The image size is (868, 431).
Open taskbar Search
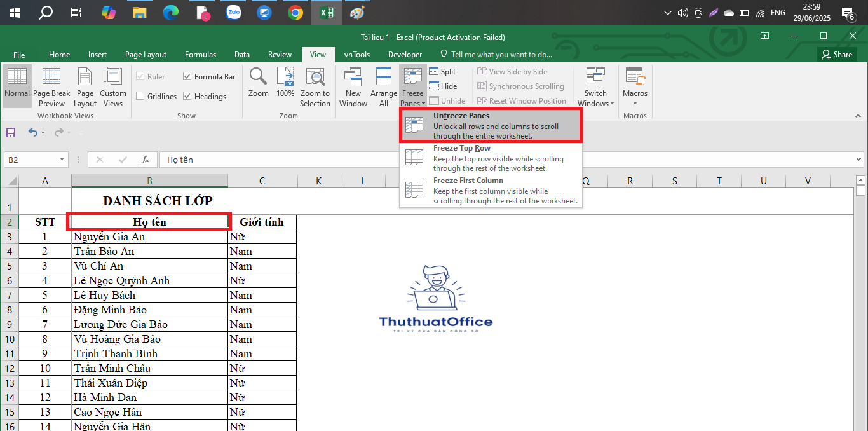point(46,13)
